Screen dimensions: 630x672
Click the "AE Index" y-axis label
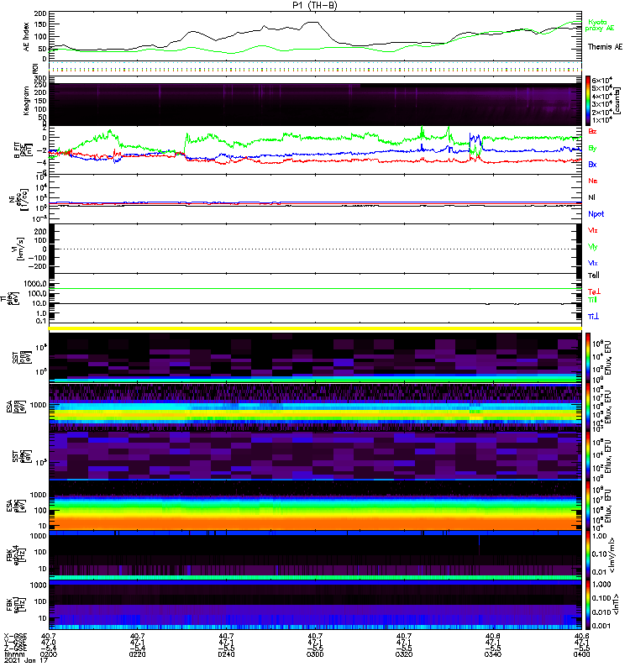pyautogui.click(x=27, y=37)
